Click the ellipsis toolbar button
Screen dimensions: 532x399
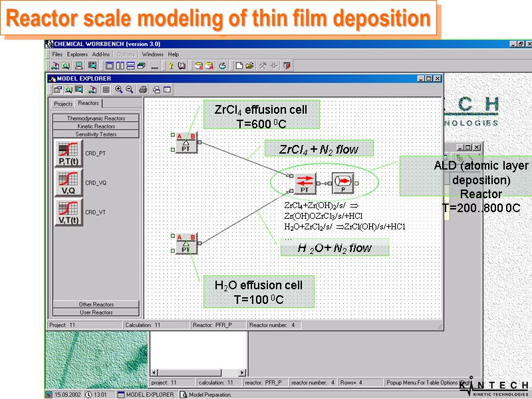click(x=154, y=66)
